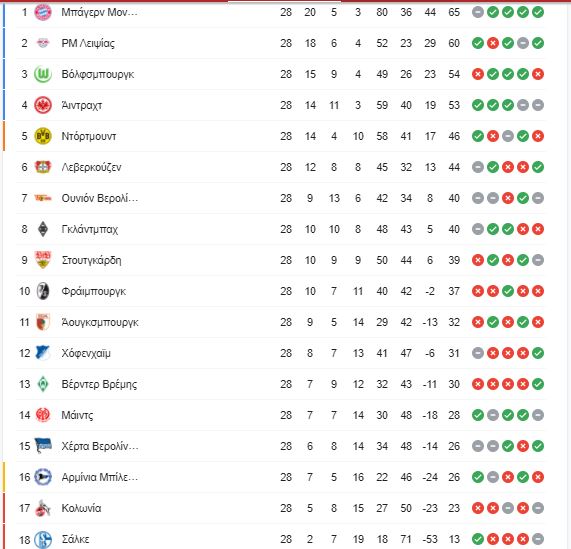Open the Φράιμπουργκ team link
Image resolution: width=571 pixels, height=549 pixels.
tap(94, 291)
